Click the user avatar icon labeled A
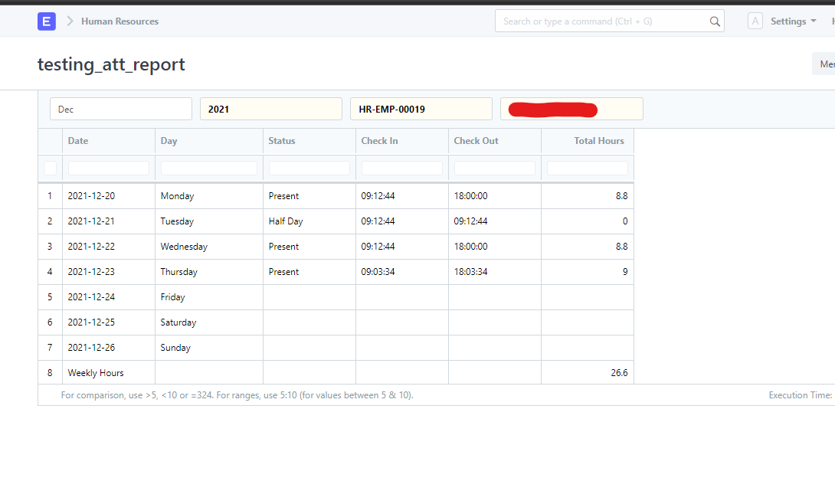 pos(755,21)
